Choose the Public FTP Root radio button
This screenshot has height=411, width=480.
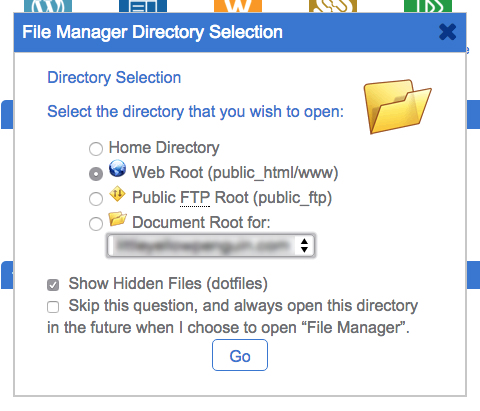tap(96, 199)
